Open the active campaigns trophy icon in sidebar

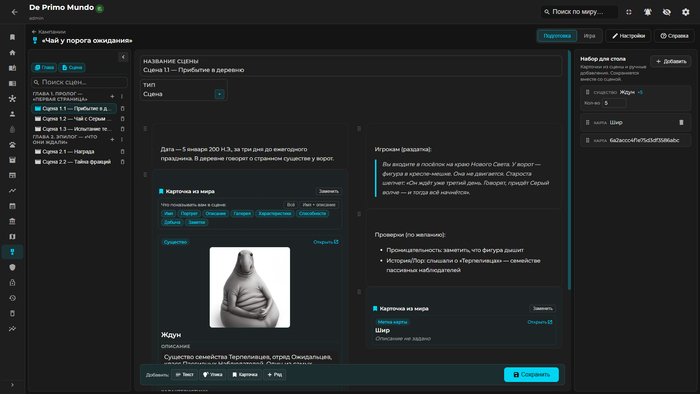(12, 252)
